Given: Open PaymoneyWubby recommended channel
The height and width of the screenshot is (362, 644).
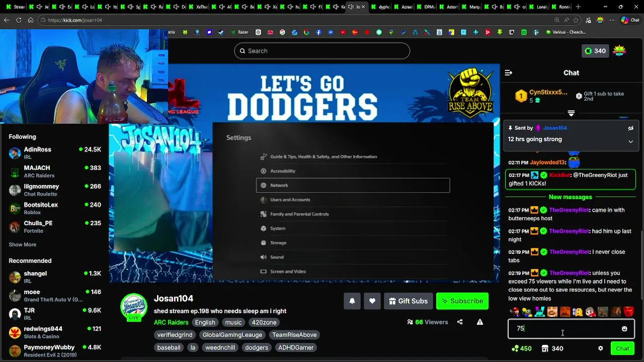Looking at the screenshot, I should pos(55,351).
